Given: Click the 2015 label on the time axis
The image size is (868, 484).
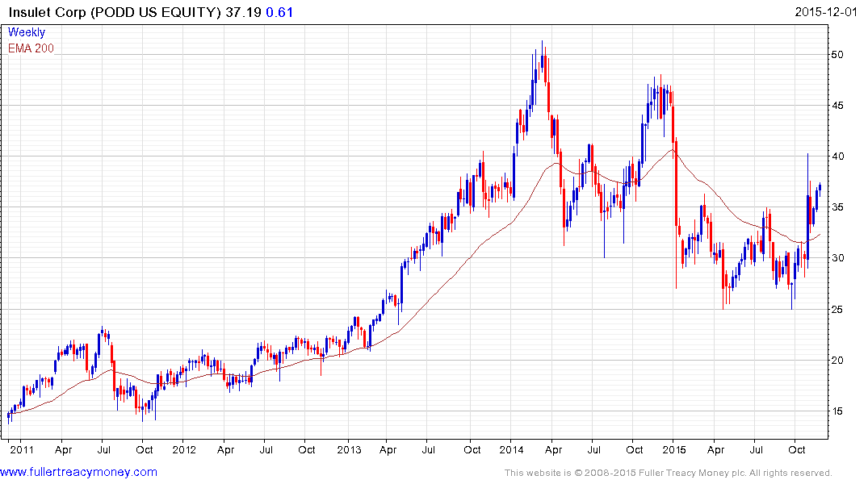Looking at the screenshot, I should click(x=674, y=449).
